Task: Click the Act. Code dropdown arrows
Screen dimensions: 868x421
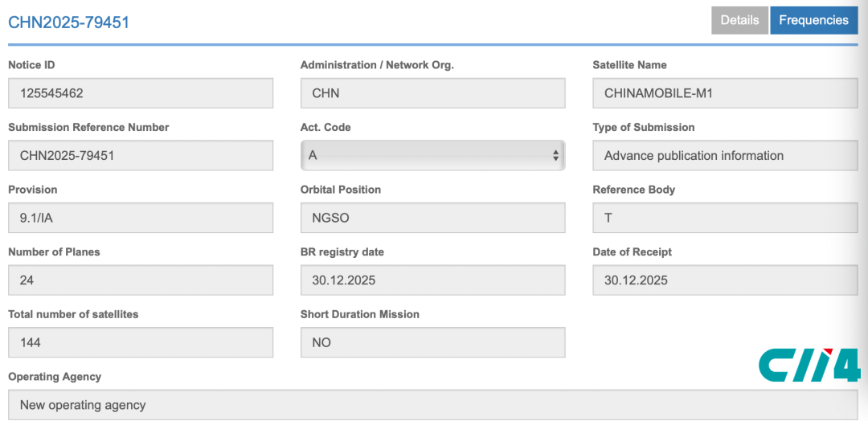Action: (555, 156)
